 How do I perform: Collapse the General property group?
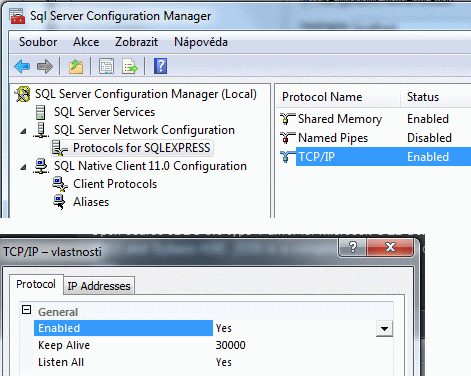click(x=27, y=310)
